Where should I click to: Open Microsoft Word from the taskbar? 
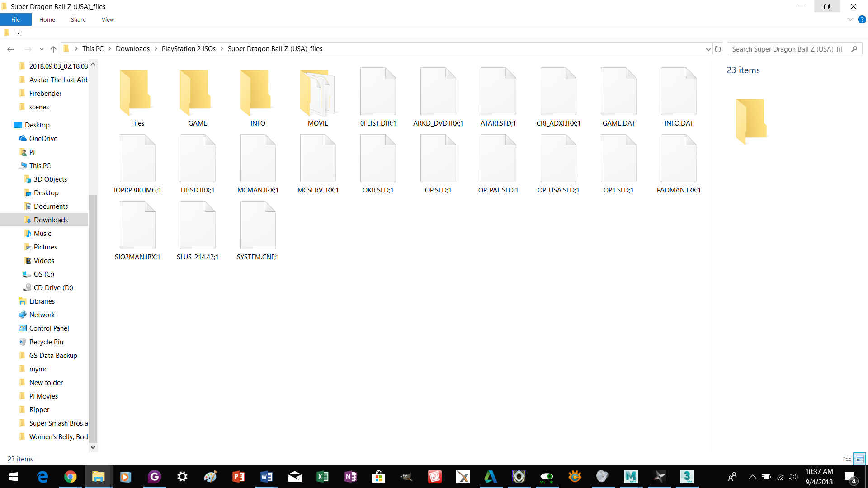(x=266, y=477)
